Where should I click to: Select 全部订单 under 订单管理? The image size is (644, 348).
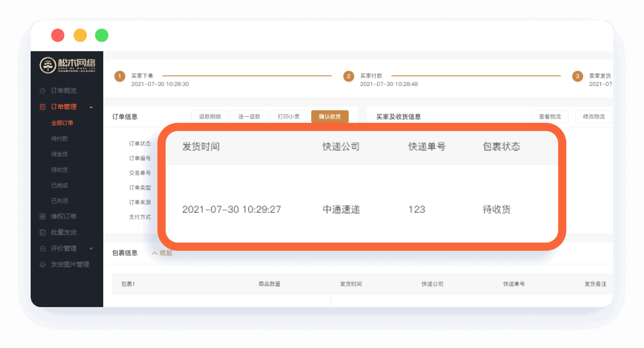pos(62,123)
